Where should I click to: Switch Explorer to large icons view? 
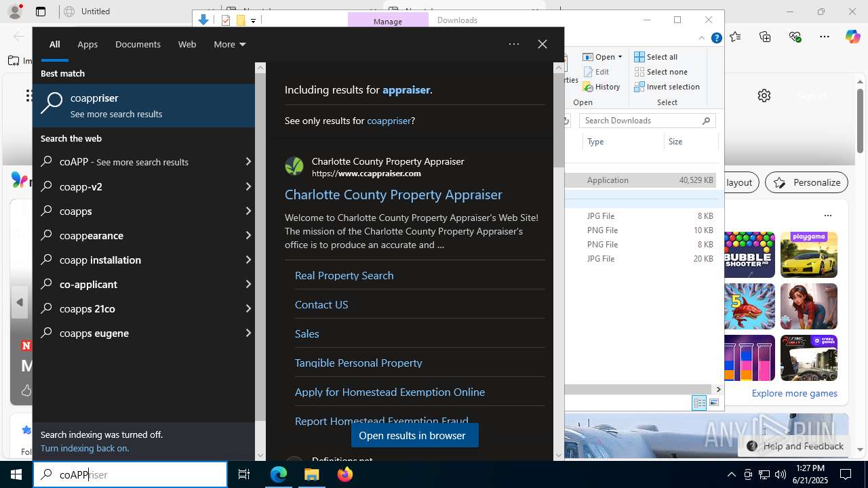[x=714, y=403]
